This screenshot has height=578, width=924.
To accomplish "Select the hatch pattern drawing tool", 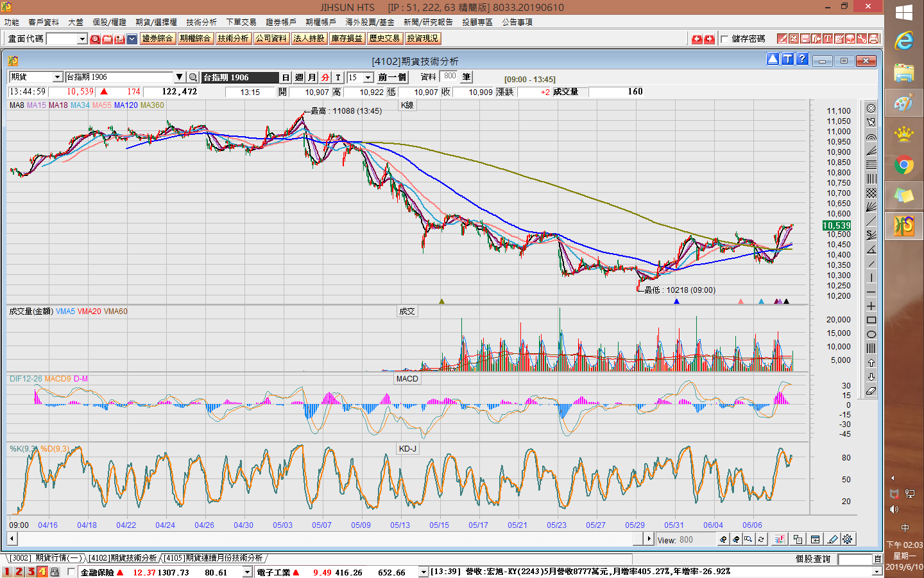I will [871, 193].
